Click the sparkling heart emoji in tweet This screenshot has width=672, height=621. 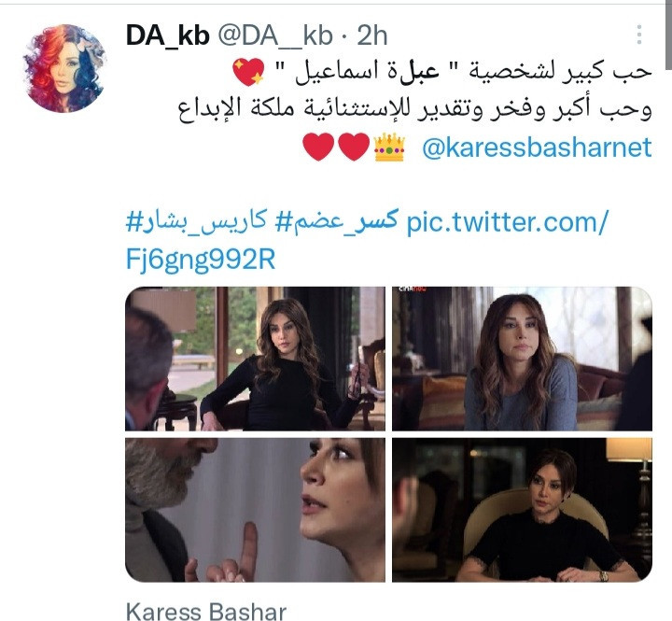pyautogui.click(x=248, y=72)
